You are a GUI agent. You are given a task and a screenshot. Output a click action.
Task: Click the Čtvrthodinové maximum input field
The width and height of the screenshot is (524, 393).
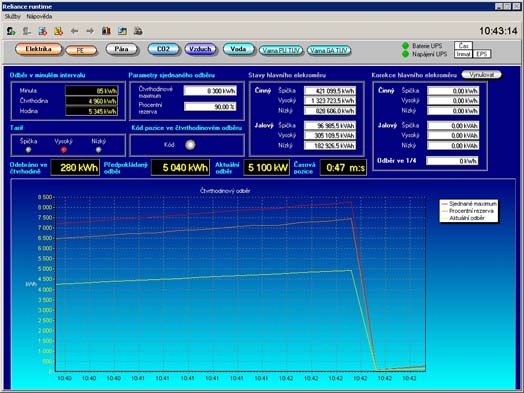pos(210,91)
